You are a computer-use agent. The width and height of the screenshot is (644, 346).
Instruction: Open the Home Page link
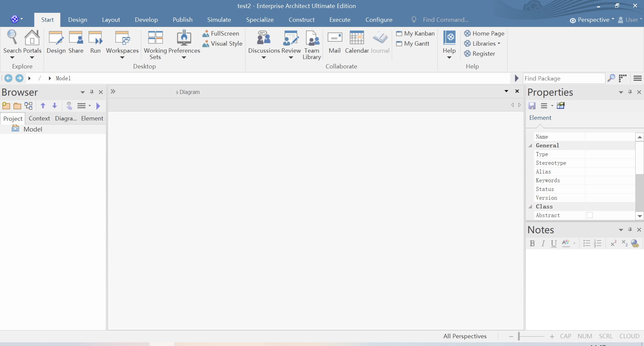484,34
